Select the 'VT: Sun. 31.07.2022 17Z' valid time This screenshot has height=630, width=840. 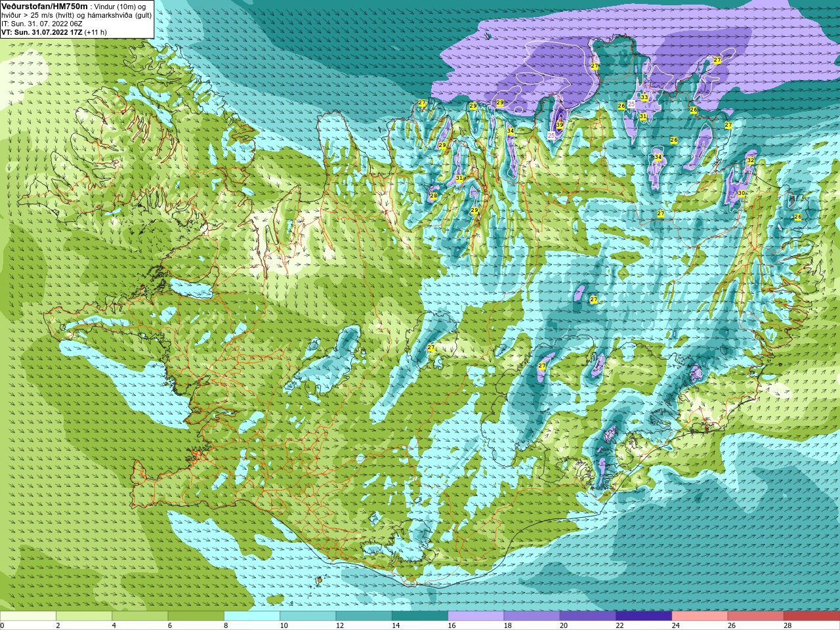coord(41,32)
